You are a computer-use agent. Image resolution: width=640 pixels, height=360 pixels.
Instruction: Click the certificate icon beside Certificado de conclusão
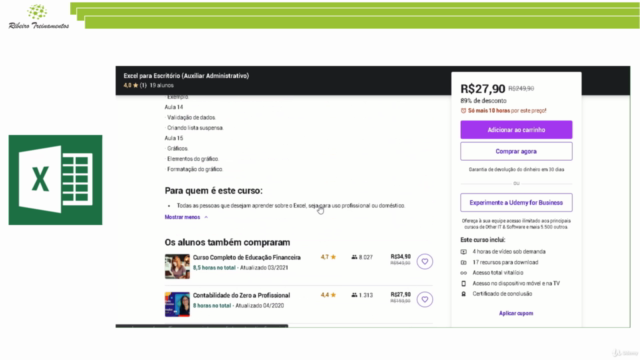tap(463, 294)
